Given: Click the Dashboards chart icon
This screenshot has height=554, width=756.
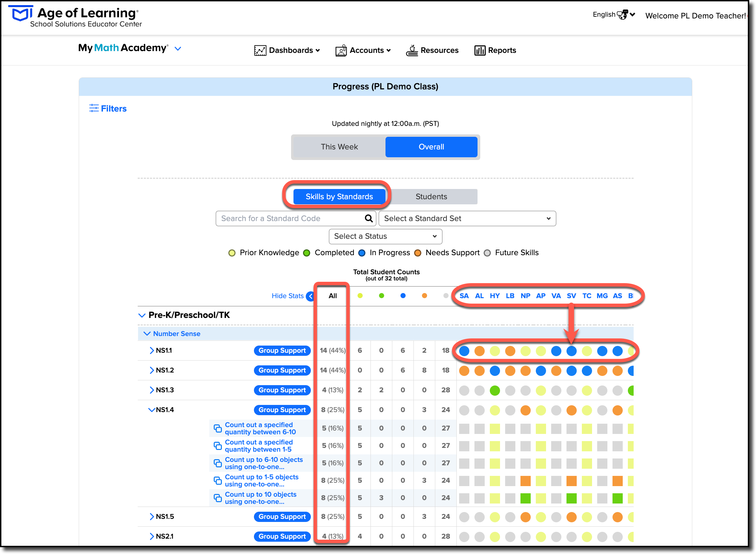Looking at the screenshot, I should (x=260, y=50).
